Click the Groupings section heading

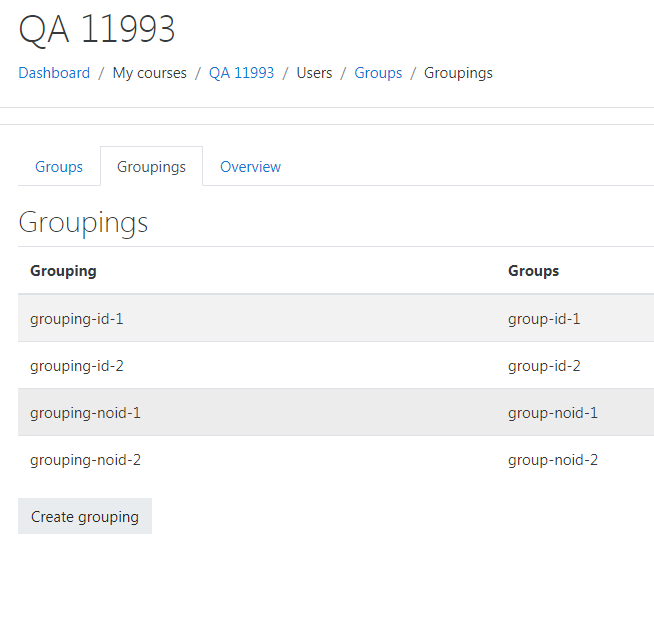[83, 222]
